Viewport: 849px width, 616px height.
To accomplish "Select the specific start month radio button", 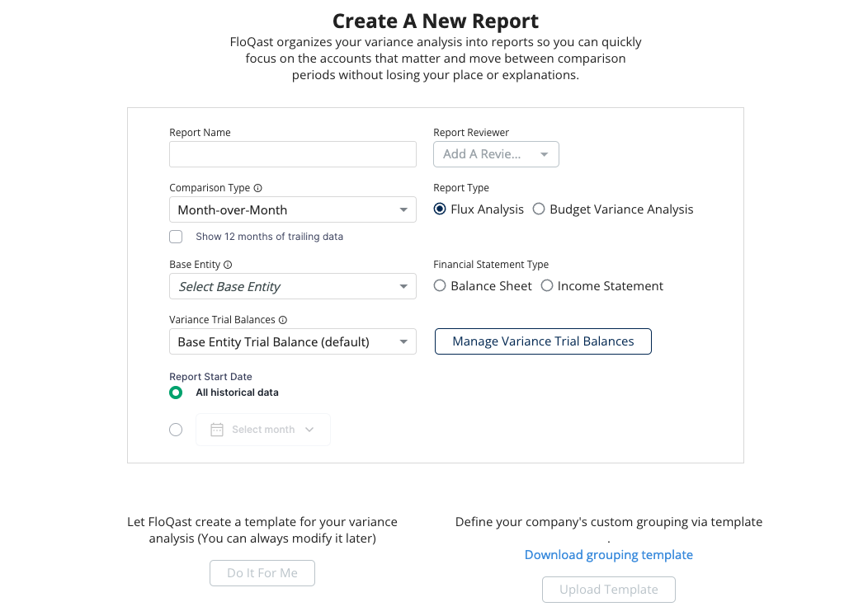I will [176, 430].
